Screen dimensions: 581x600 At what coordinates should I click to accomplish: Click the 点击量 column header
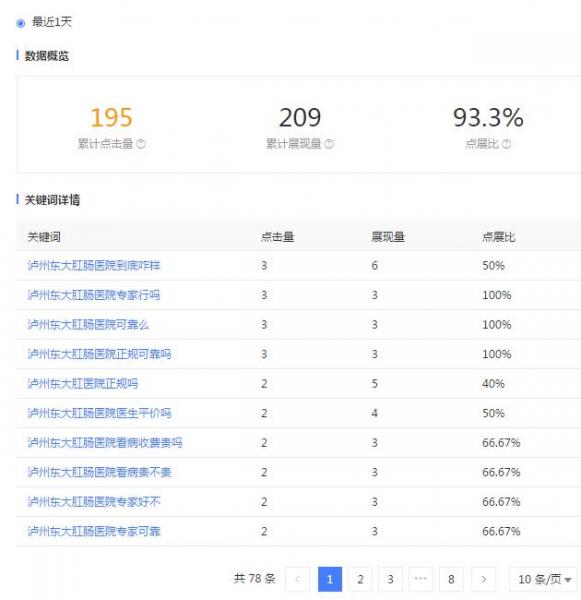click(277, 237)
